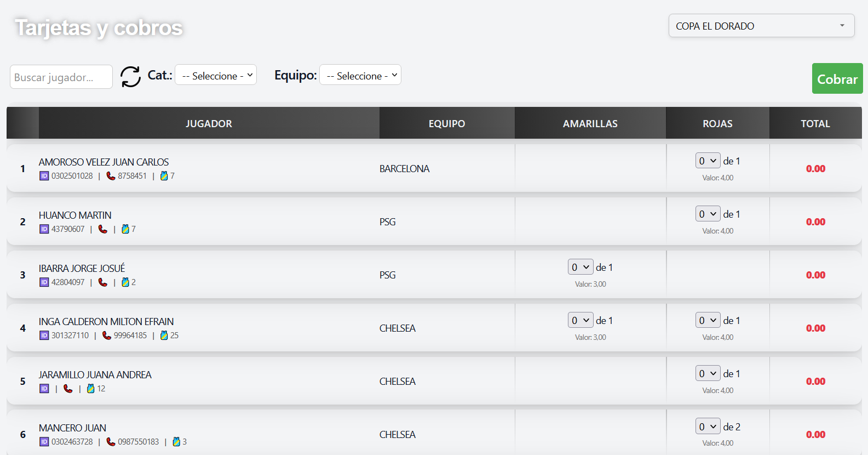Click phone icon next to 99964185

[x=107, y=335]
